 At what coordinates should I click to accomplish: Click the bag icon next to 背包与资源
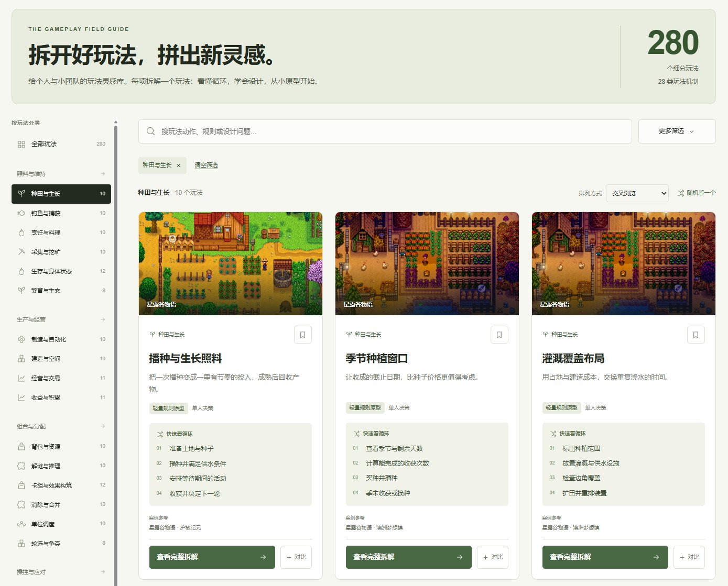click(x=21, y=447)
